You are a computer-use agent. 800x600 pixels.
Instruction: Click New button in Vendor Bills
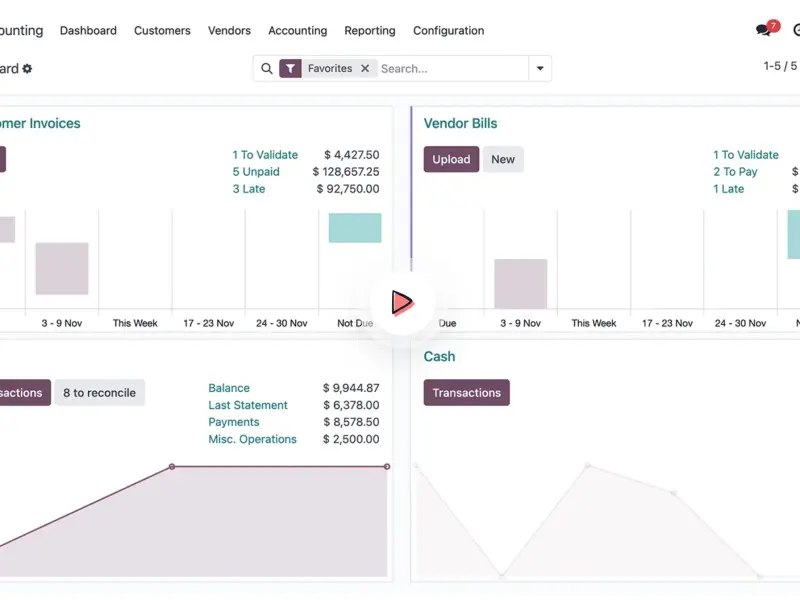pyautogui.click(x=503, y=159)
